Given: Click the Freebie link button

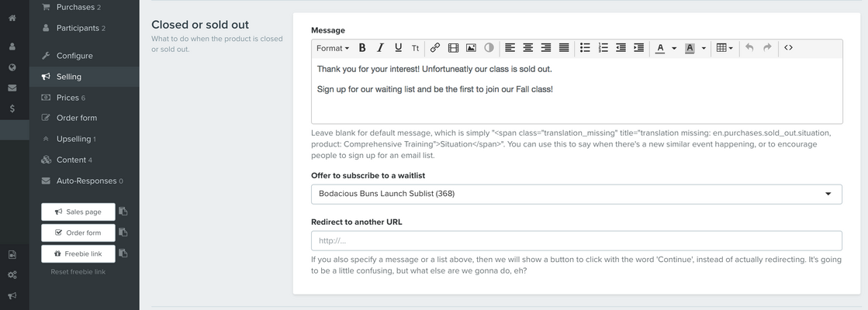Looking at the screenshot, I should click(x=78, y=253).
